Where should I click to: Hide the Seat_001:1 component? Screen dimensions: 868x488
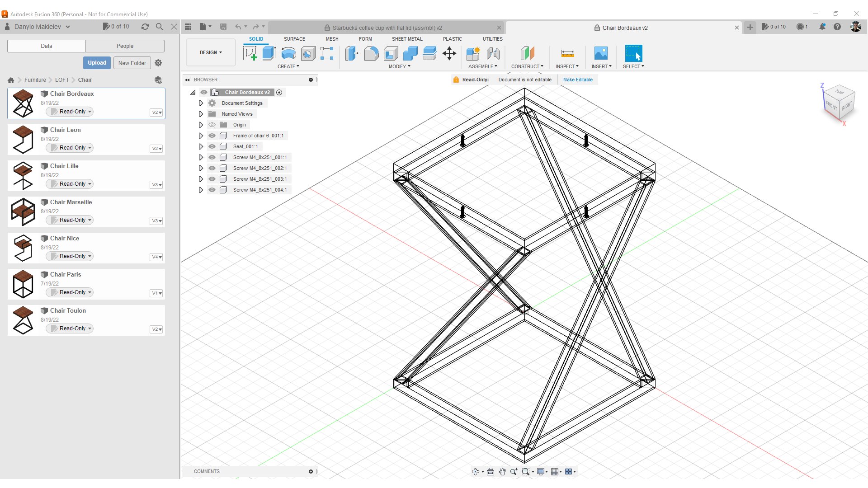pos(212,146)
